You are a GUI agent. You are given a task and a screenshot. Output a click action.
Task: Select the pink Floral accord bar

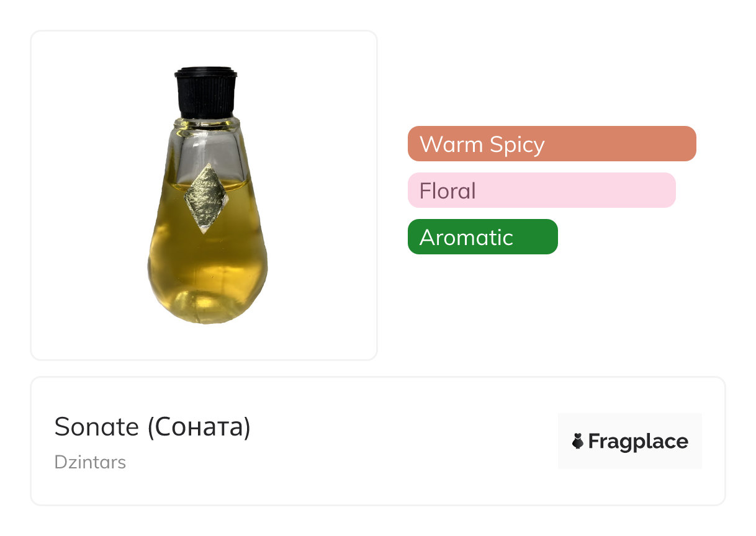coord(541,190)
